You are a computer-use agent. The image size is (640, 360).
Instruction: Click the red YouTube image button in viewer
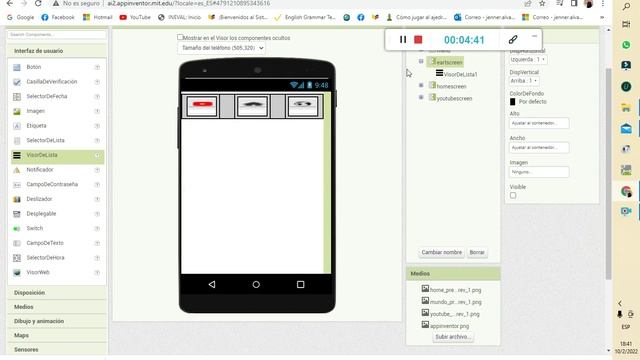[202, 106]
